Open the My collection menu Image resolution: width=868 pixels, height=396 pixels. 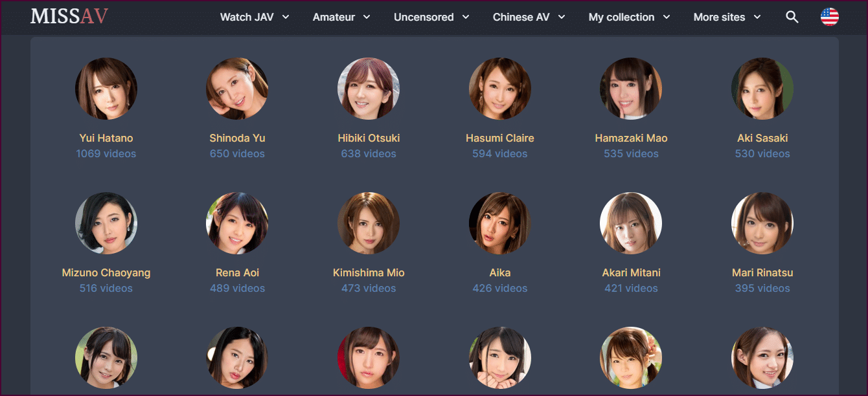[629, 17]
